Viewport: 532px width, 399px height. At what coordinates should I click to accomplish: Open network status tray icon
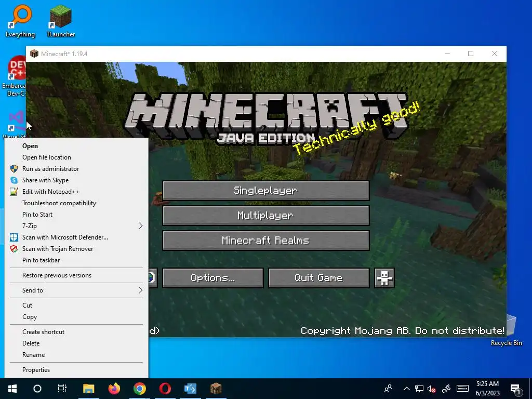(x=419, y=389)
